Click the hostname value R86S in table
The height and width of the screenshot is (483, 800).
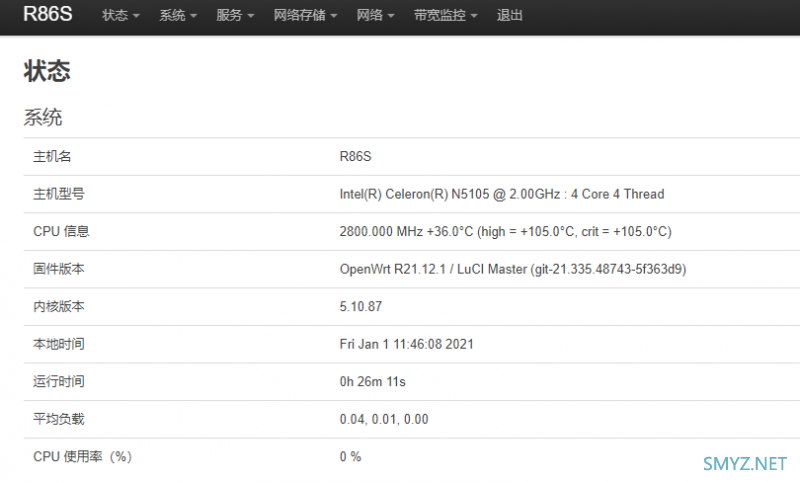355,157
